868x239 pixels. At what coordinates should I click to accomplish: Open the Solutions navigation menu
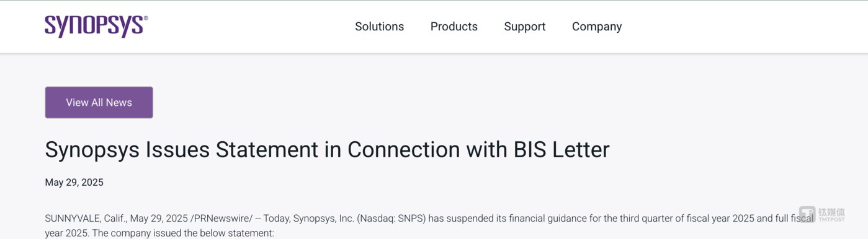tap(379, 27)
